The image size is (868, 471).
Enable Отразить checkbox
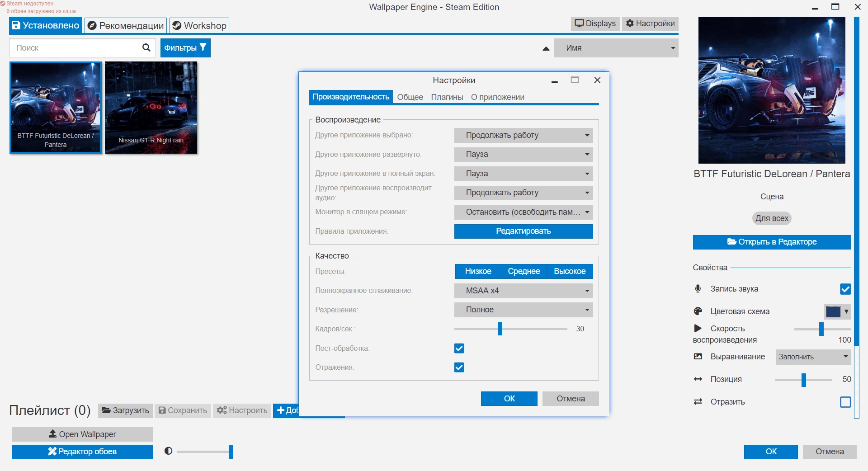pos(845,402)
